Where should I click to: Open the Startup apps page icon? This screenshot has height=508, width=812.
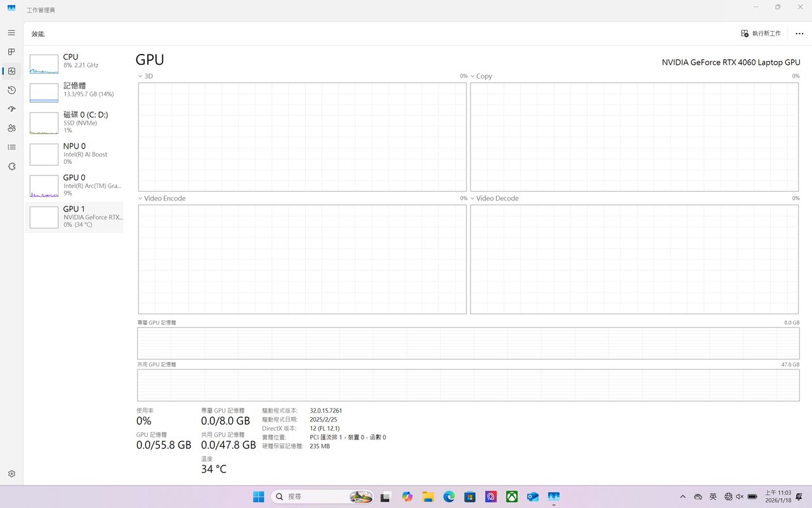(11, 109)
